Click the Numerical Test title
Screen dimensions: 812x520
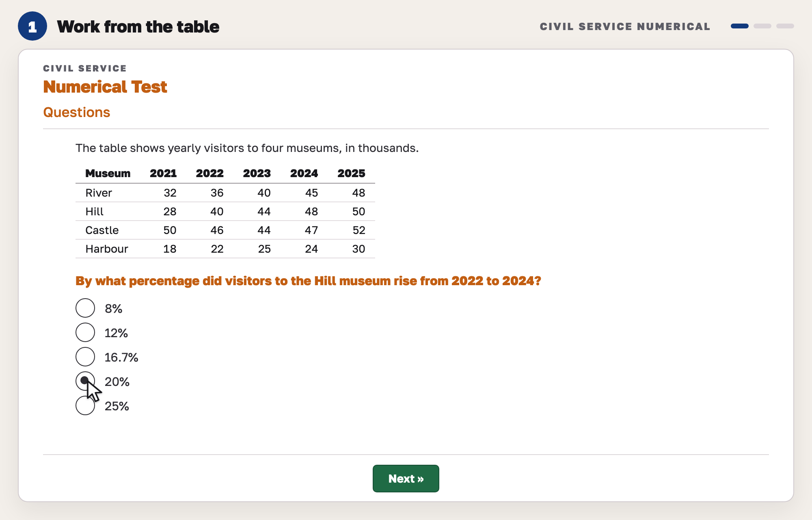click(x=105, y=87)
